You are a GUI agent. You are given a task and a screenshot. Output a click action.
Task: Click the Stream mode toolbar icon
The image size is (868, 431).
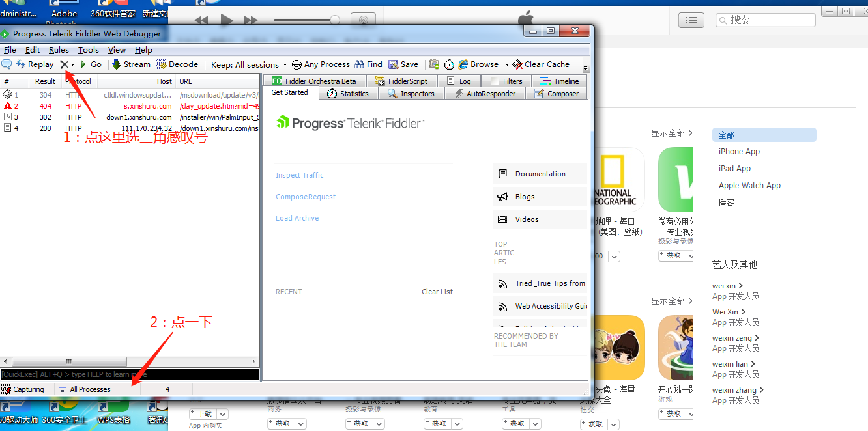(117, 64)
